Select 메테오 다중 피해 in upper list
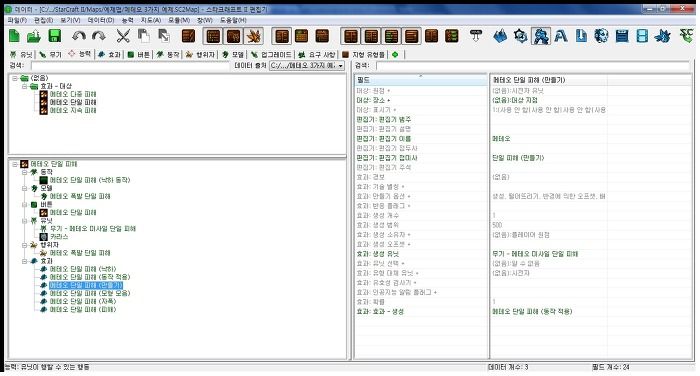Image resolution: width=700 pixels, height=376 pixels. [x=73, y=94]
